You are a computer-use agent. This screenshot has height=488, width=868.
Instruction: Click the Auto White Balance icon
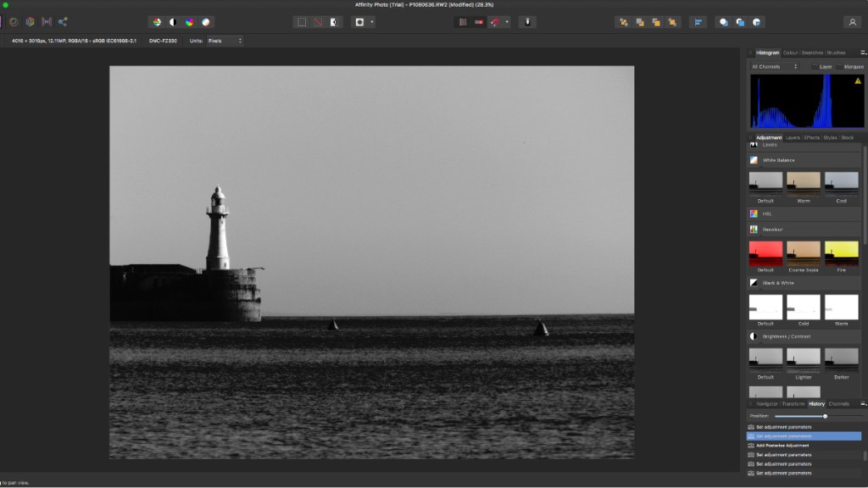click(206, 22)
